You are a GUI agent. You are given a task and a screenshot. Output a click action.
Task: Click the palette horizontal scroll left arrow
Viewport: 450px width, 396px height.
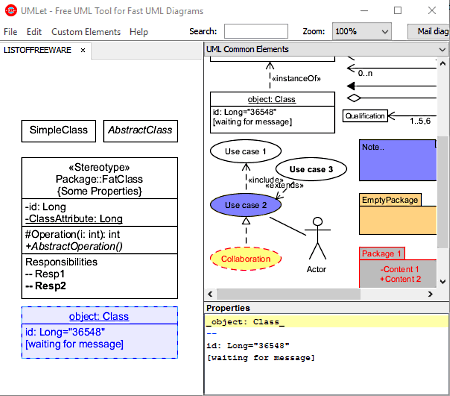(210, 294)
